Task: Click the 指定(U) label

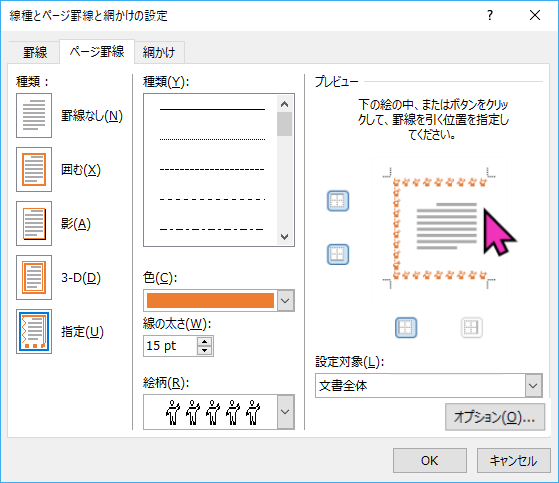Action: (x=82, y=332)
